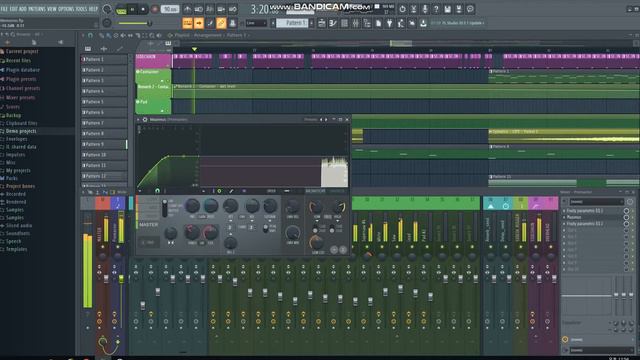This screenshot has width=640, height=360.
Task: Open the snap 'Line' dropdown
Action: tap(256, 23)
